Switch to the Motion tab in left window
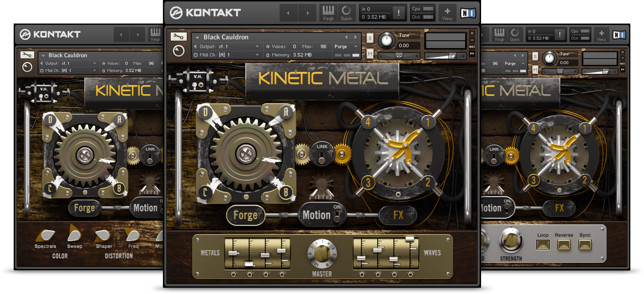The width and height of the screenshot is (644, 294). click(146, 208)
